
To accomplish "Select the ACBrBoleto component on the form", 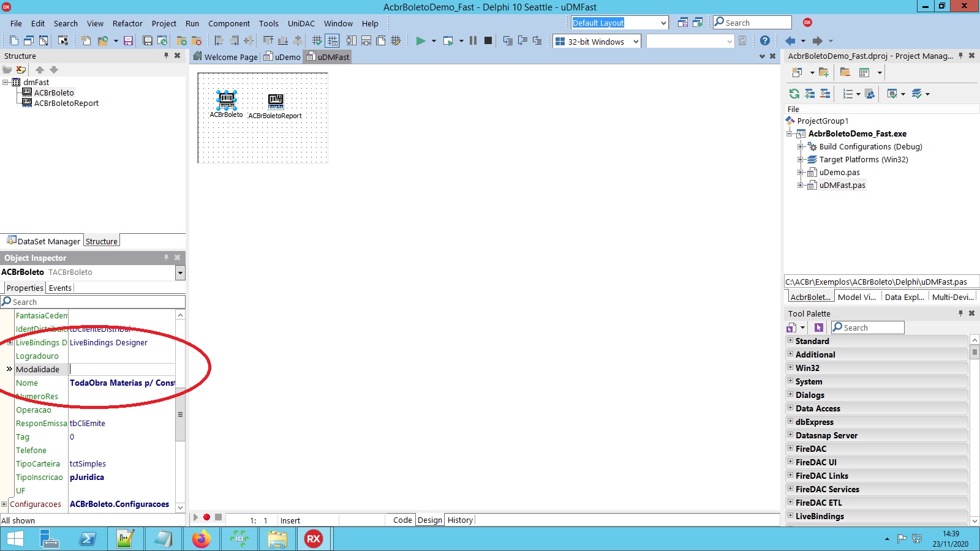I will coord(227,99).
